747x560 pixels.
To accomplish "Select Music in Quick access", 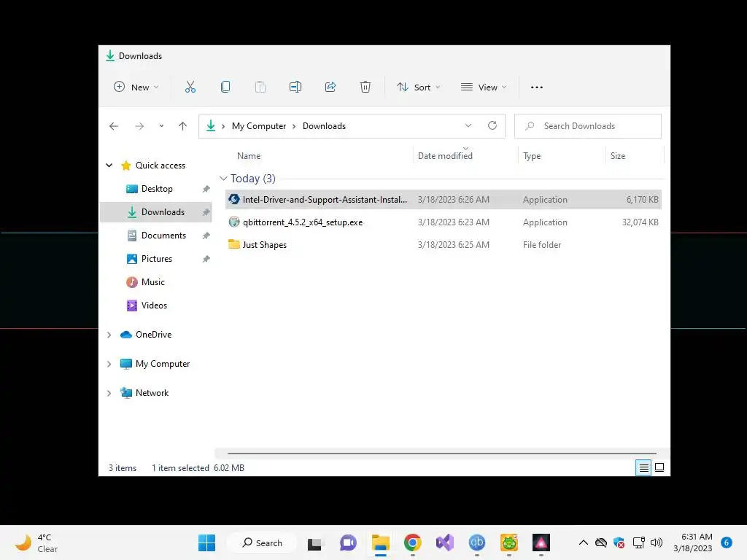I will point(156,282).
